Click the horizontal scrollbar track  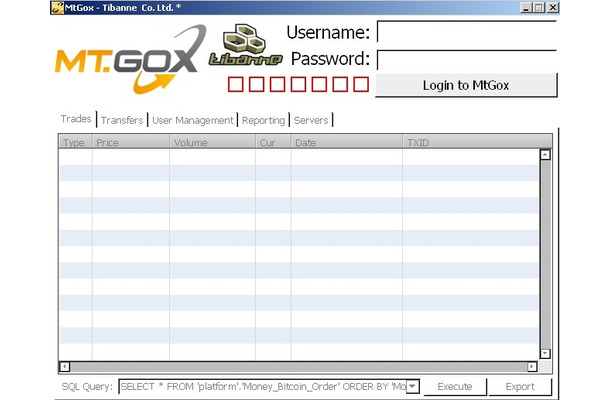click(x=298, y=367)
